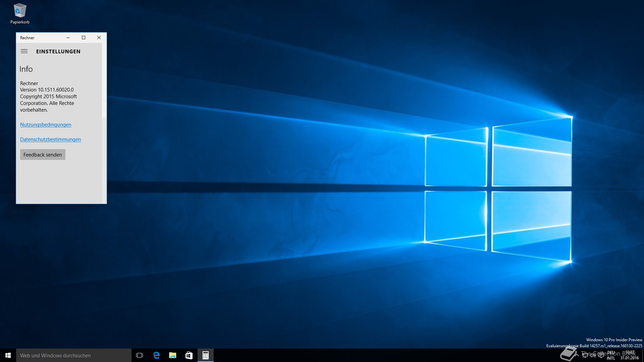Open the DEU INTL input language selector
Image resolution: width=644 pixels, height=362 pixels.
[x=611, y=355]
